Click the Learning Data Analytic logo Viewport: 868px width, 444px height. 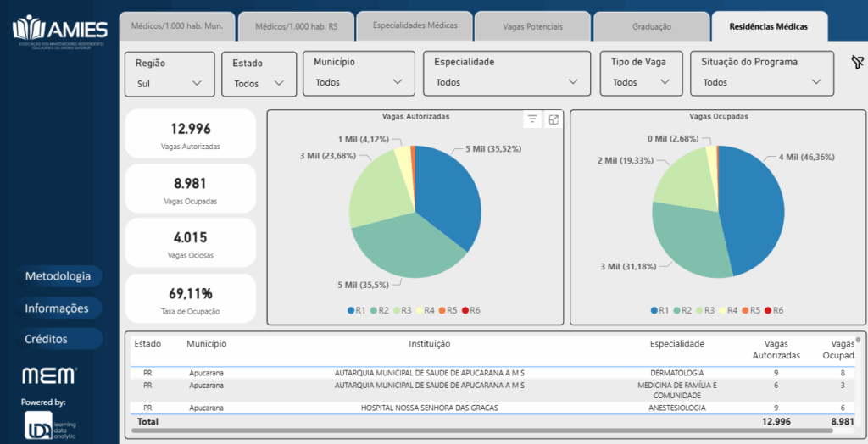(50, 424)
